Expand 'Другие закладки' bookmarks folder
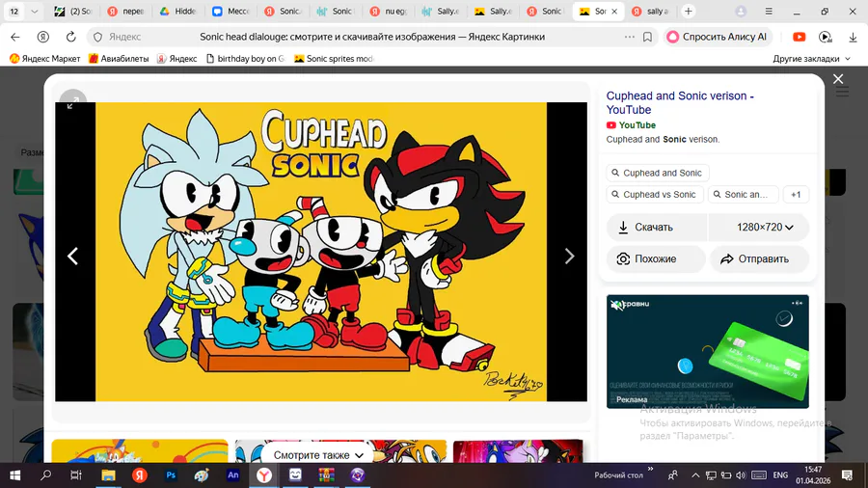This screenshot has width=868, height=488. coord(811,59)
